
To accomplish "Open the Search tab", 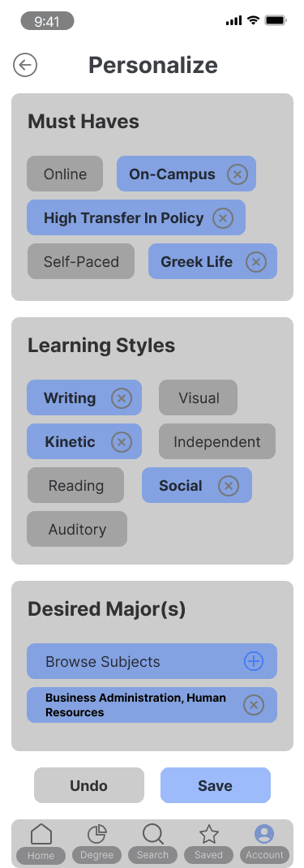I will coord(152,843).
